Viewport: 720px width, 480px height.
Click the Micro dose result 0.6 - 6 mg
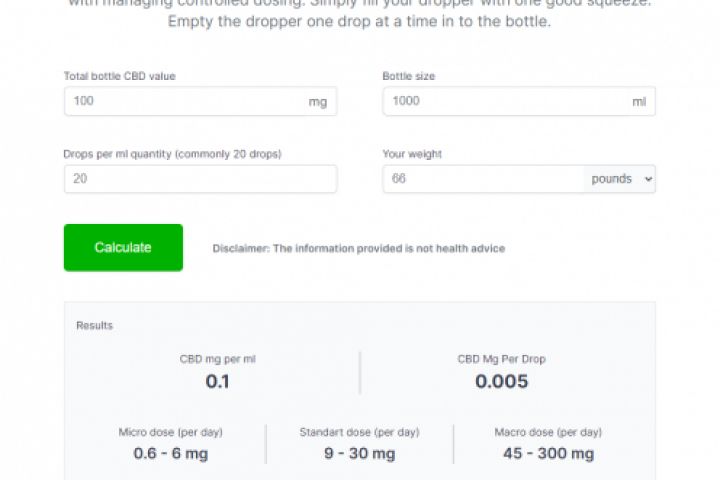point(170,453)
